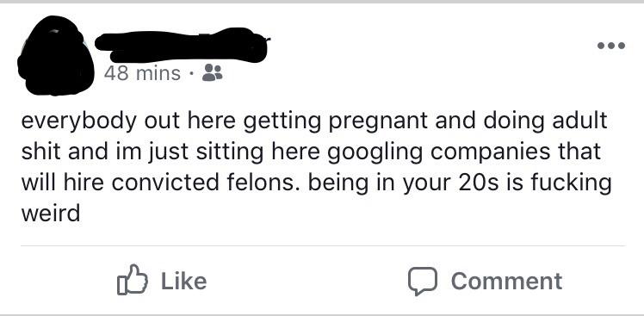Open the blacked-out profile picture
Screen dimensions: 644x316
55,55
